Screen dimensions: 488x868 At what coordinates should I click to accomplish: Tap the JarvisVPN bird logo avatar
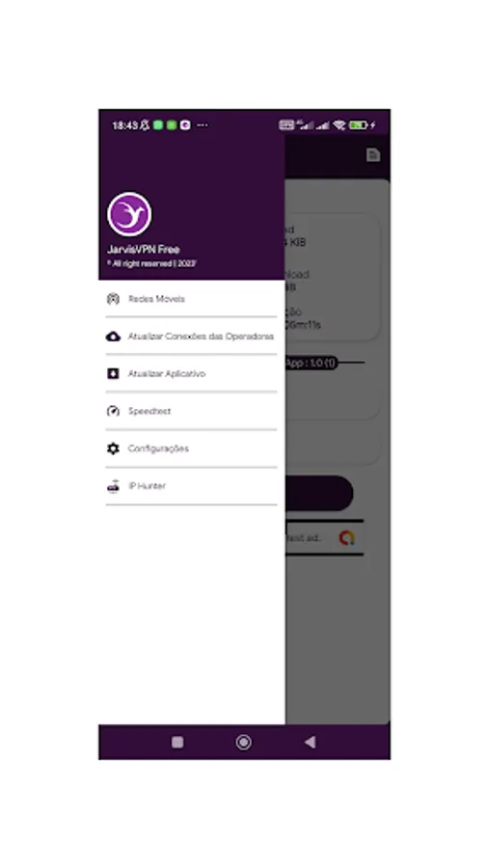129,214
